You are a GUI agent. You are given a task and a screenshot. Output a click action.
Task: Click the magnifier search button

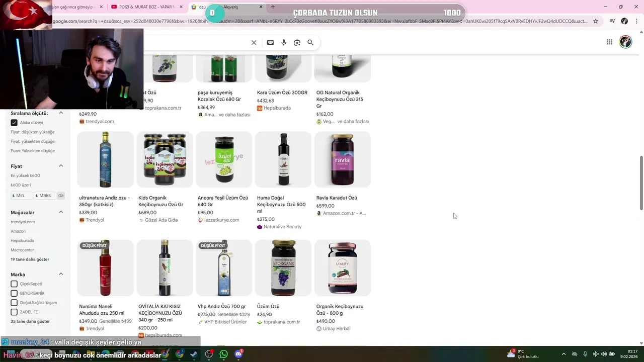pyautogui.click(x=310, y=43)
